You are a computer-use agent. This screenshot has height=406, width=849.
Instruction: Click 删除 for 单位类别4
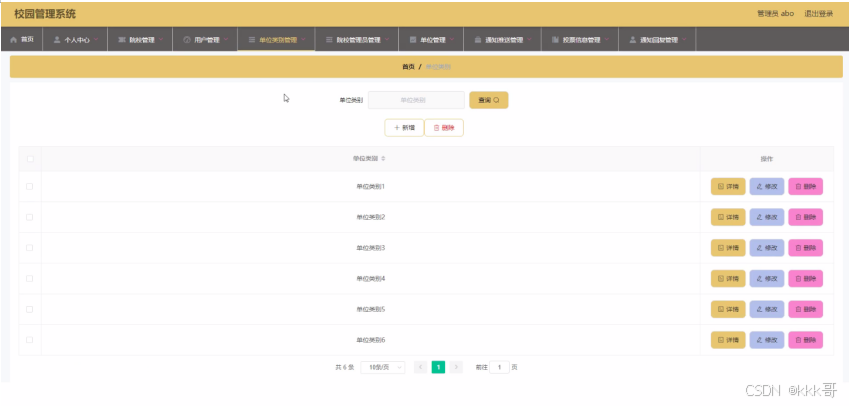(x=806, y=278)
